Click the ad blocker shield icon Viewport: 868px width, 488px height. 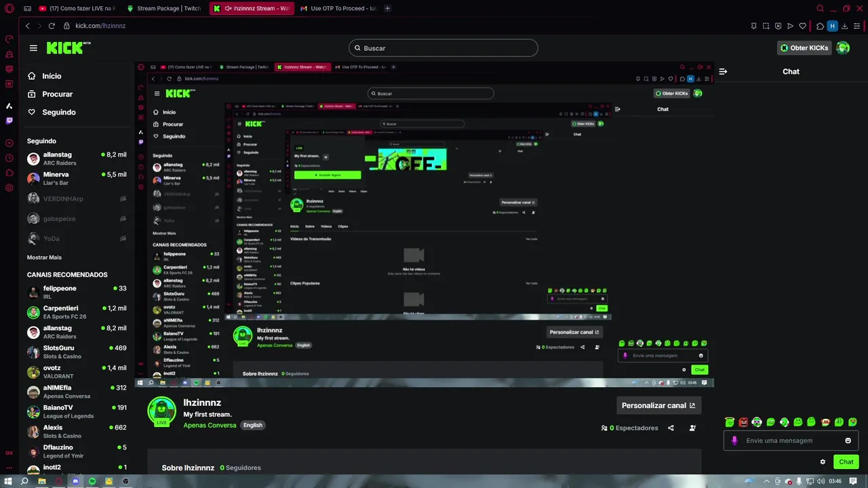pos(778,26)
